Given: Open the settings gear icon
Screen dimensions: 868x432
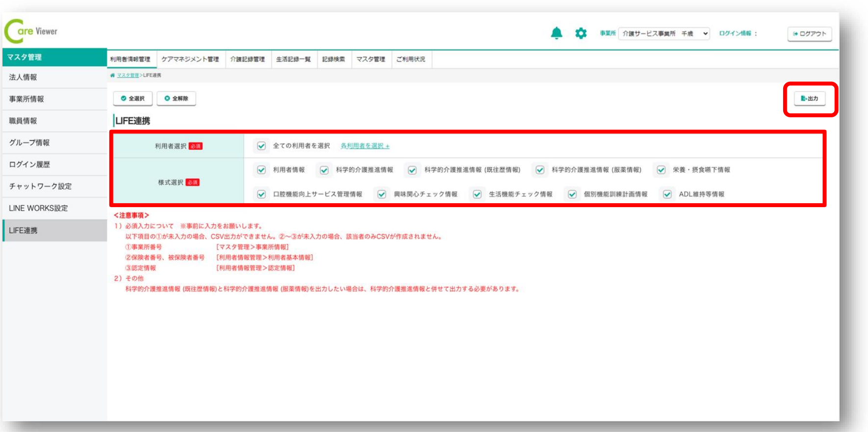Looking at the screenshot, I should pyautogui.click(x=581, y=33).
